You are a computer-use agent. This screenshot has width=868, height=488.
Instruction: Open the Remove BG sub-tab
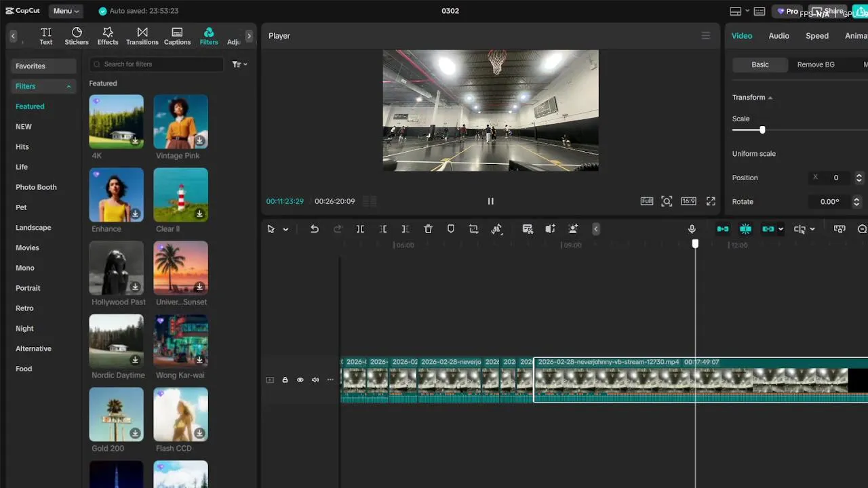click(816, 64)
